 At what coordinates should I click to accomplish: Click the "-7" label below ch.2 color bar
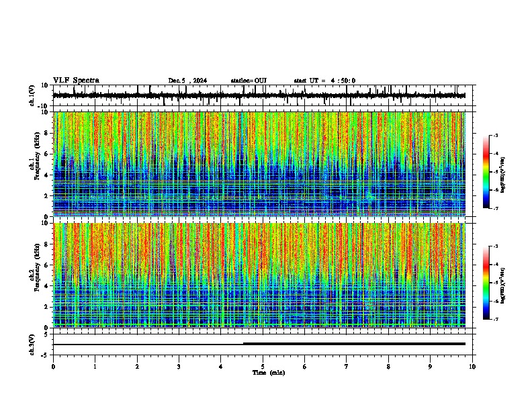pyautogui.click(x=495, y=319)
